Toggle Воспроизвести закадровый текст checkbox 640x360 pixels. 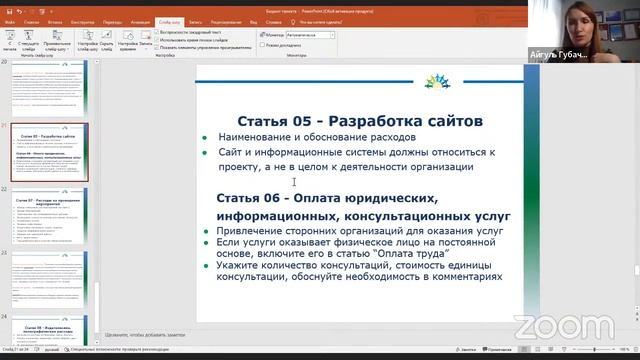pyautogui.click(x=157, y=32)
